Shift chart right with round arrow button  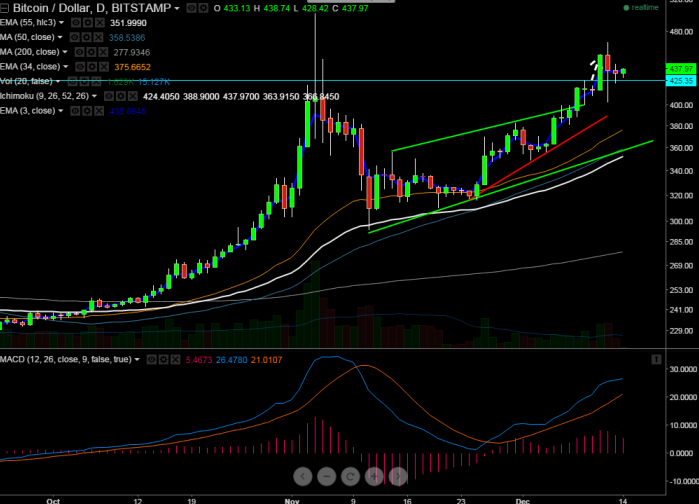[x=398, y=476]
